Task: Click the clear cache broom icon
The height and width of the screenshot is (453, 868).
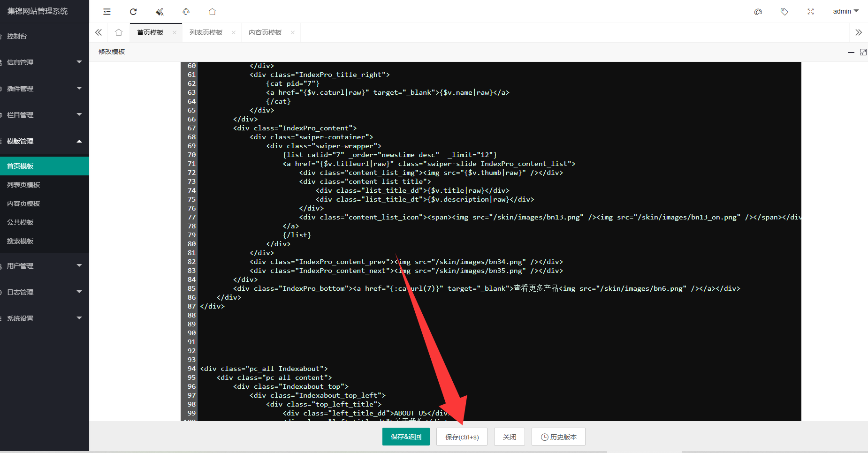Action: 160,12
